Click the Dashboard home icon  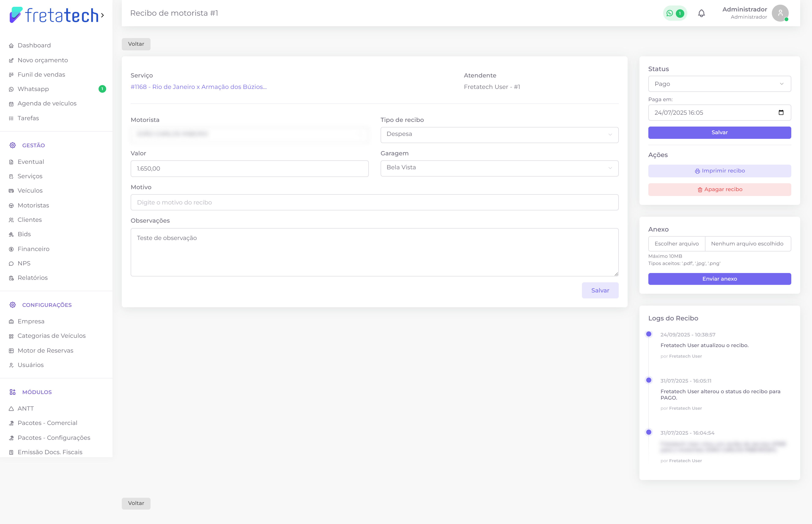click(x=11, y=46)
